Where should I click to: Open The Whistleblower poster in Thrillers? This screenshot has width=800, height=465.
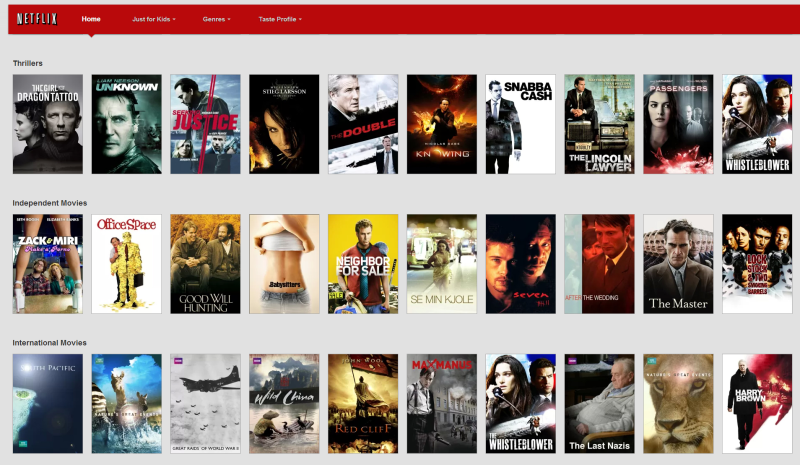(757, 124)
